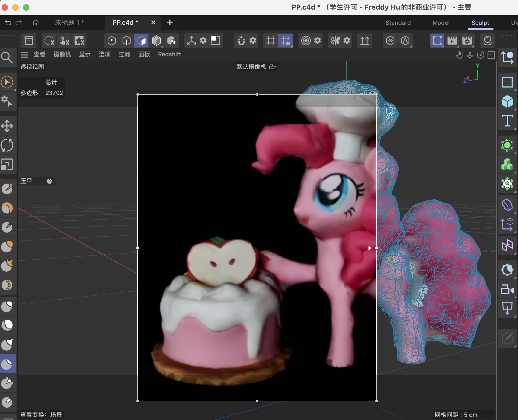Screen dimensions: 518x420
Task: Click the magnifier search icon at top left
Action: point(7,57)
